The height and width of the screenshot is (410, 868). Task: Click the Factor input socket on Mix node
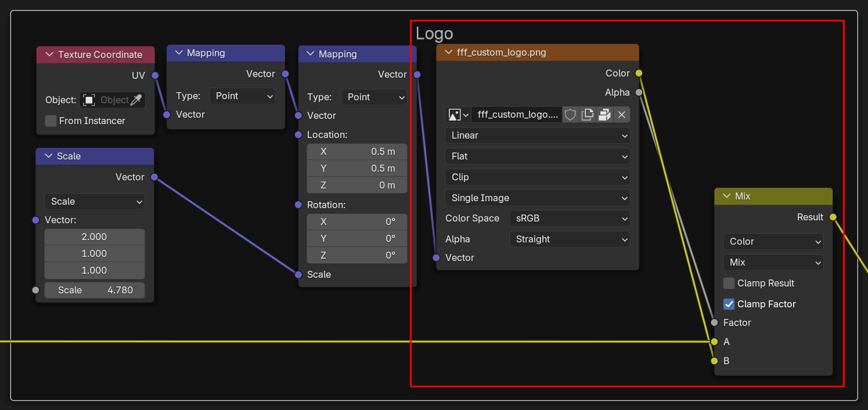tap(714, 322)
